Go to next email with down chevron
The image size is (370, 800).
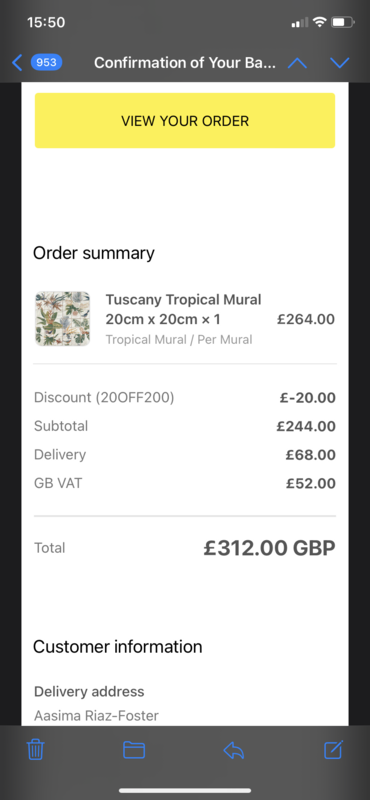point(339,63)
